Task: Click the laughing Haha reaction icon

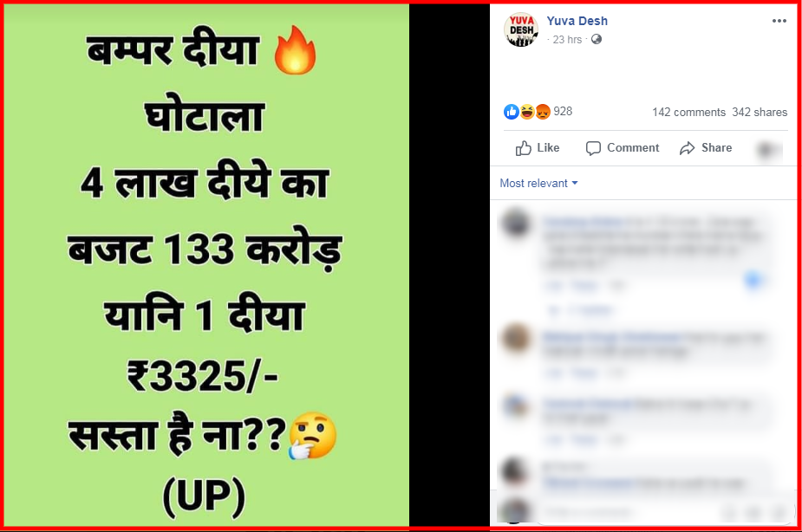Action: tap(527, 112)
